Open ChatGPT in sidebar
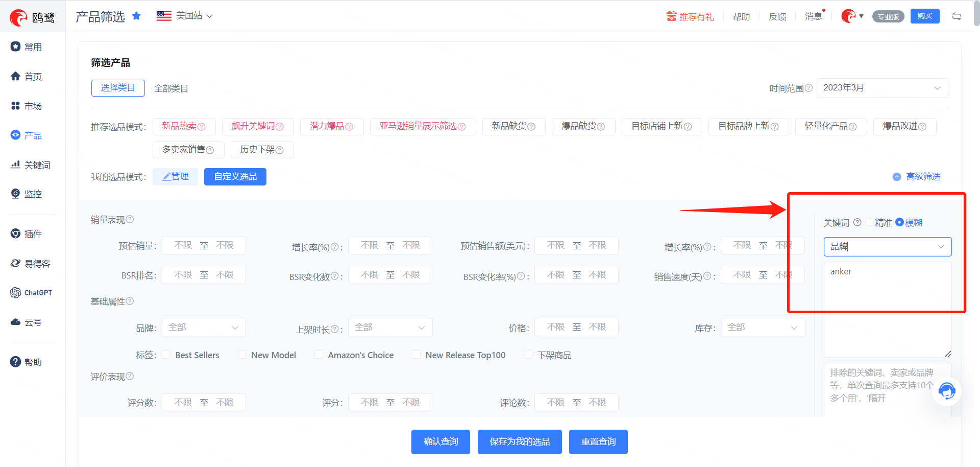980x467 pixels. (31, 293)
